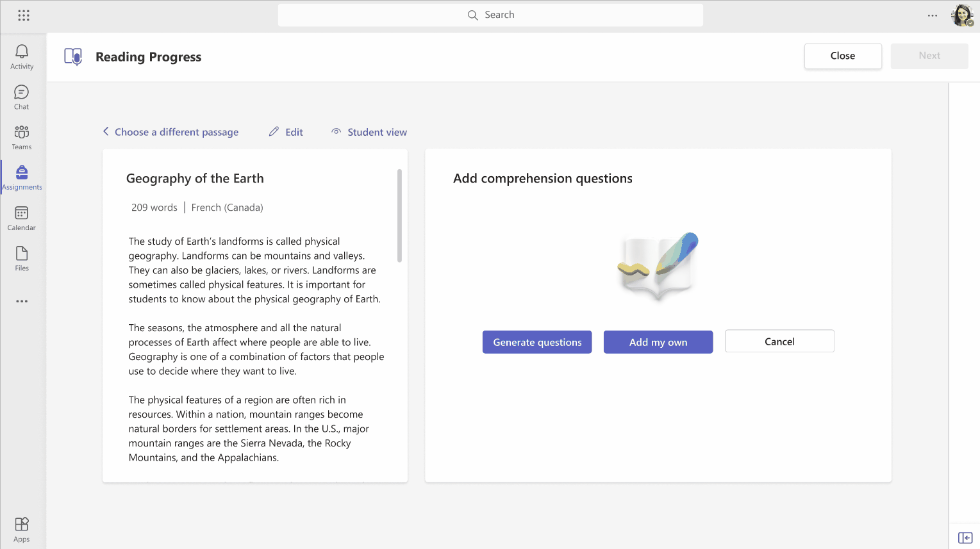Click the Edit pencil icon
980x549 pixels.
272,131
